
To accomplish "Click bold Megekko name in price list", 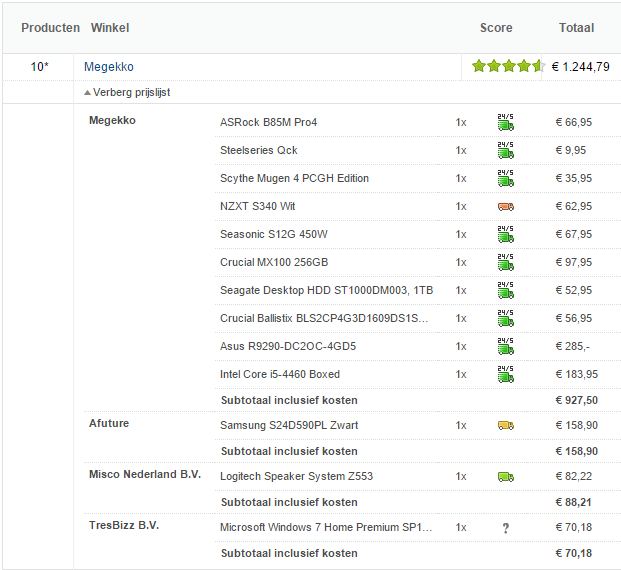I will [112, 120].
